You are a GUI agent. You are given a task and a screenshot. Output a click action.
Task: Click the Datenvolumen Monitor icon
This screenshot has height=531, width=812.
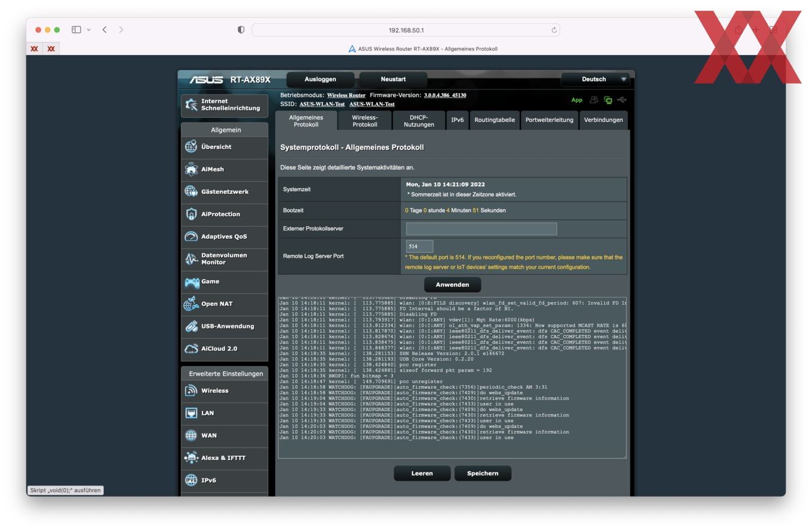(191, 259)
